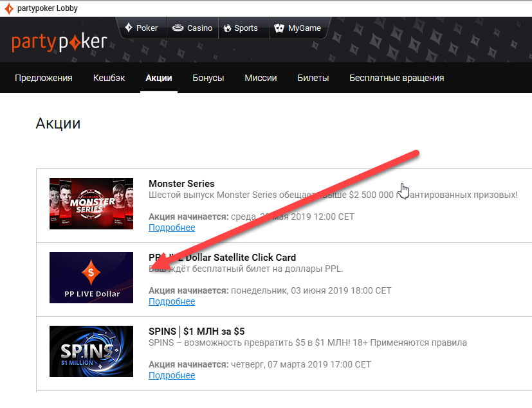Open the Миссии tab
532x408 pixels.
click(261, 78)
